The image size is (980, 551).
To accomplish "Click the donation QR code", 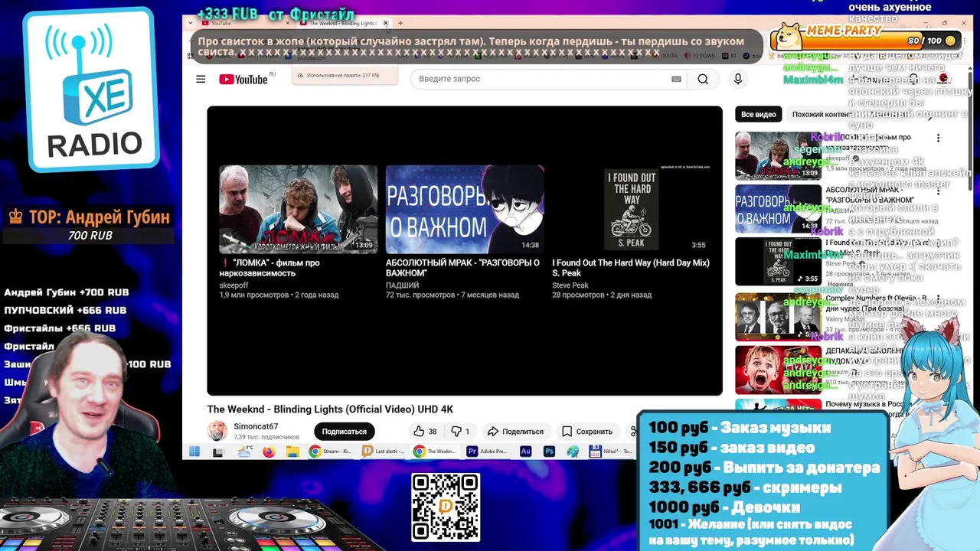I will (446, 507).
